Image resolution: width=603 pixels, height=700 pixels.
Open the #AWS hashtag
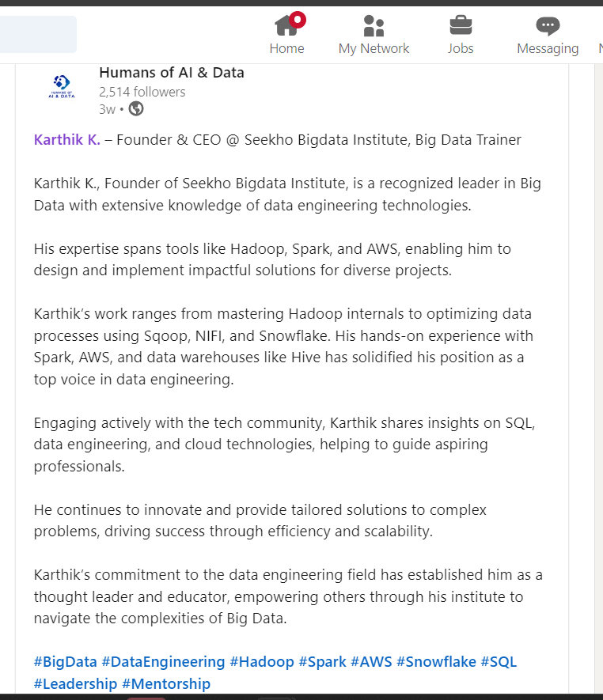coord(371,661)
